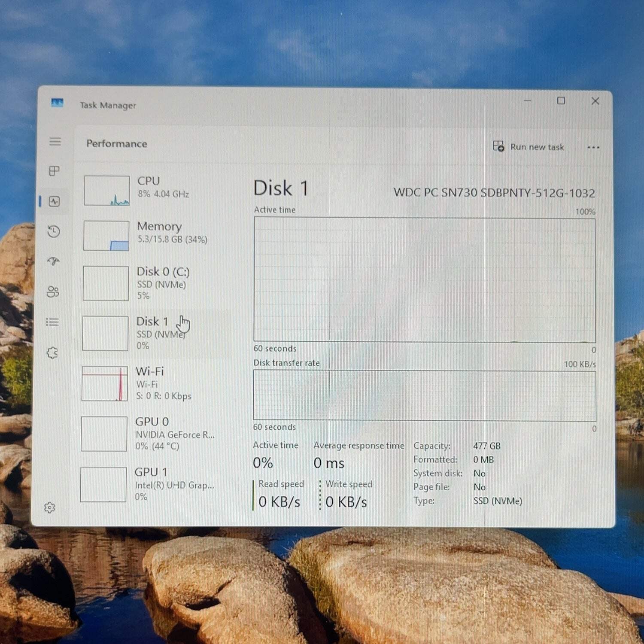Open the three-dot more options menu

coord(593,147)
